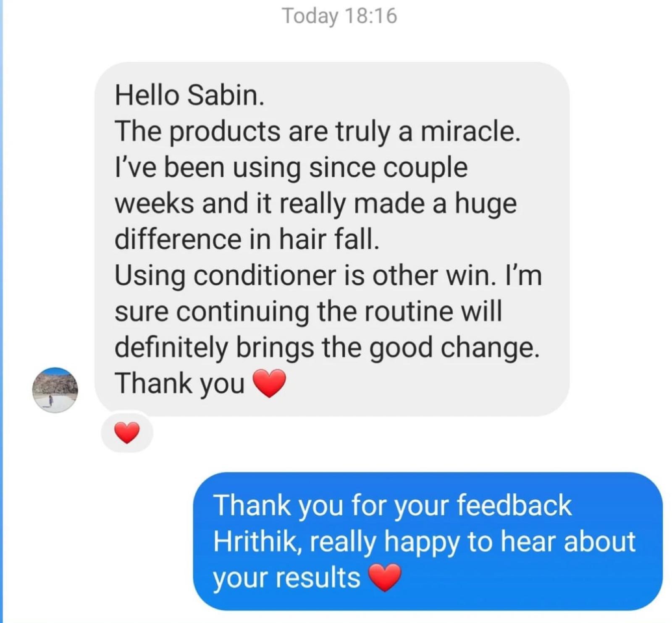Select the line "The products are truly a miracle."
This screenshot has width=672, height=623.
click(x=318, y=132)
